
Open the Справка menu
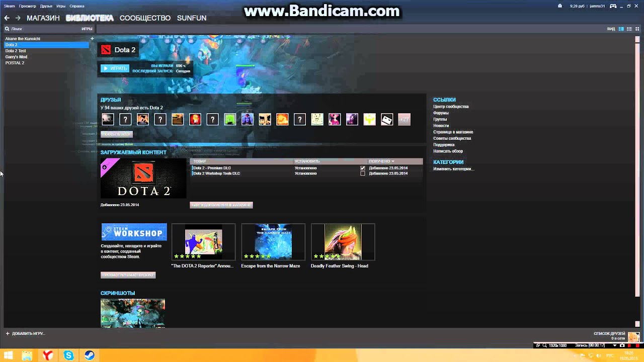(x=76, y=6)
